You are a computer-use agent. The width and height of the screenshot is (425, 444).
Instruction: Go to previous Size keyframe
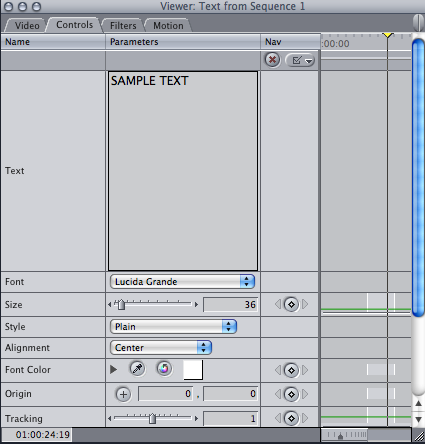pyautogui.click(x=278, y=304)
